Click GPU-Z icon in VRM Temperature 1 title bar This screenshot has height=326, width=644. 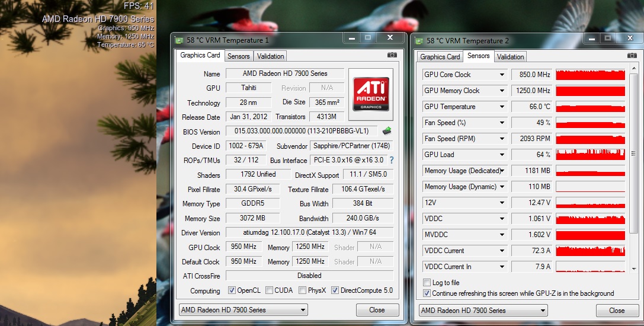point(179,40)
